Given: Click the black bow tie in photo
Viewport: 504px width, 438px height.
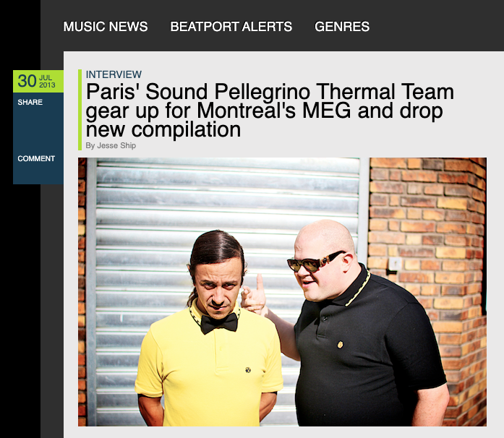Looking at the screenshot, I should 219,323.
